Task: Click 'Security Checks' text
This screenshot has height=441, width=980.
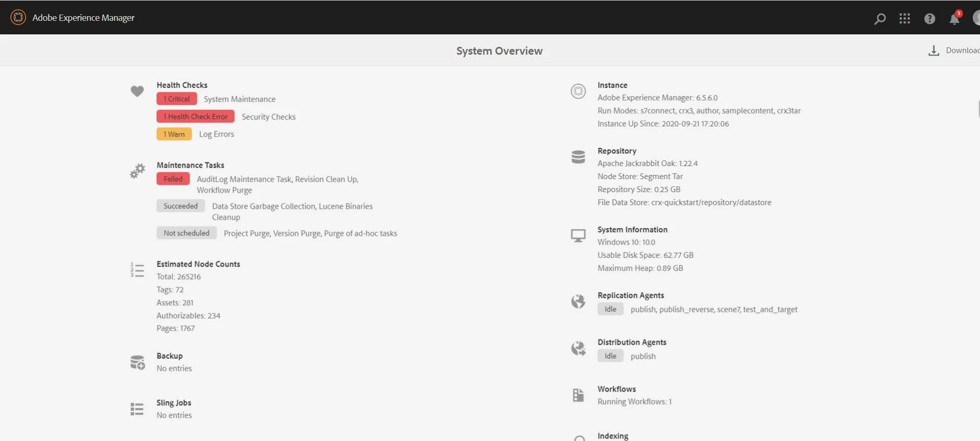Action: (269, 117)
